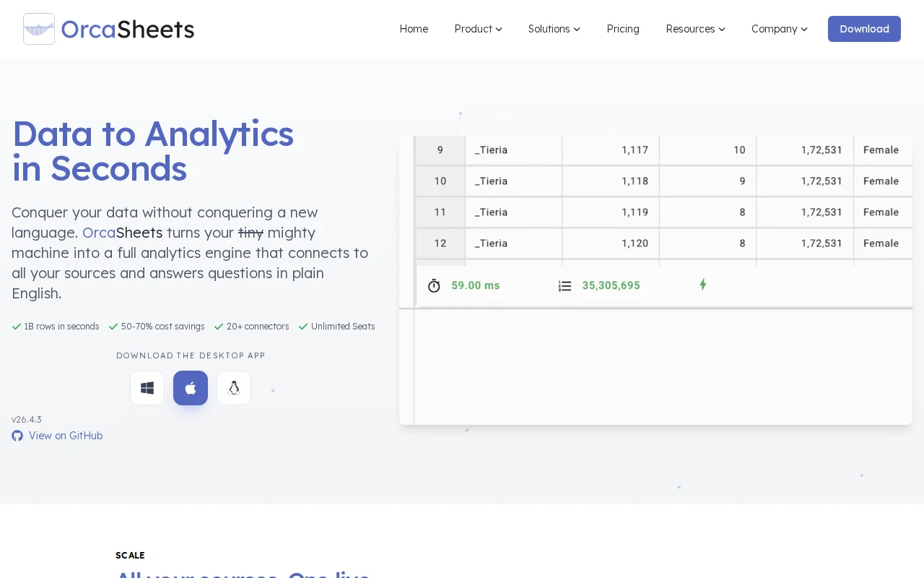Click the 1B rows in seconds text
Viewport: 924px width, 578px height.
point(61,327)
